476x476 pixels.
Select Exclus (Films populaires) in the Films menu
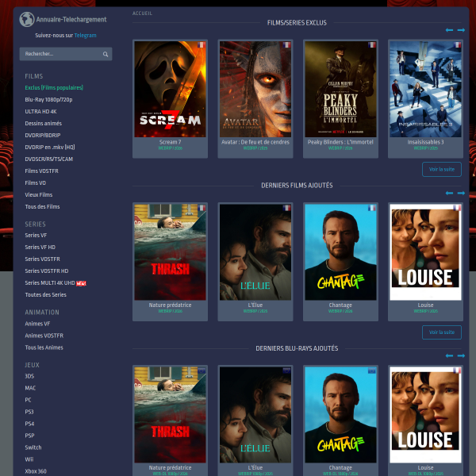[54, 87]
